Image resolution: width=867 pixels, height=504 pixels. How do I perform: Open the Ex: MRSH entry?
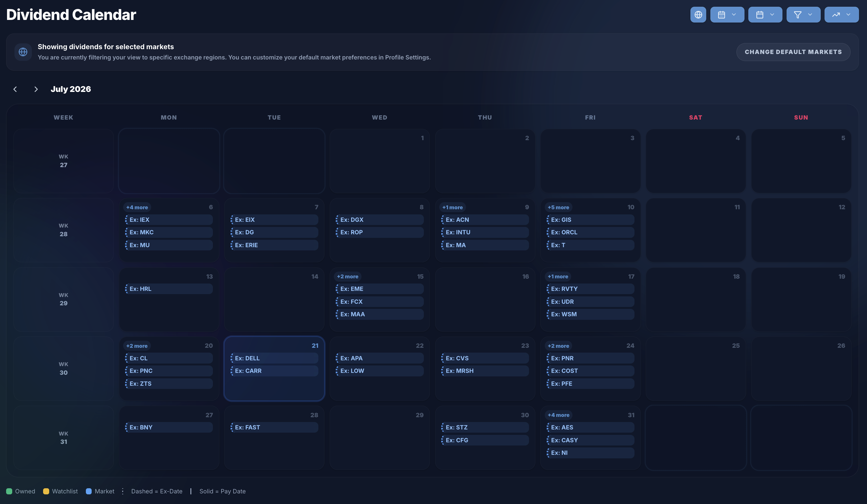(485, 371)
